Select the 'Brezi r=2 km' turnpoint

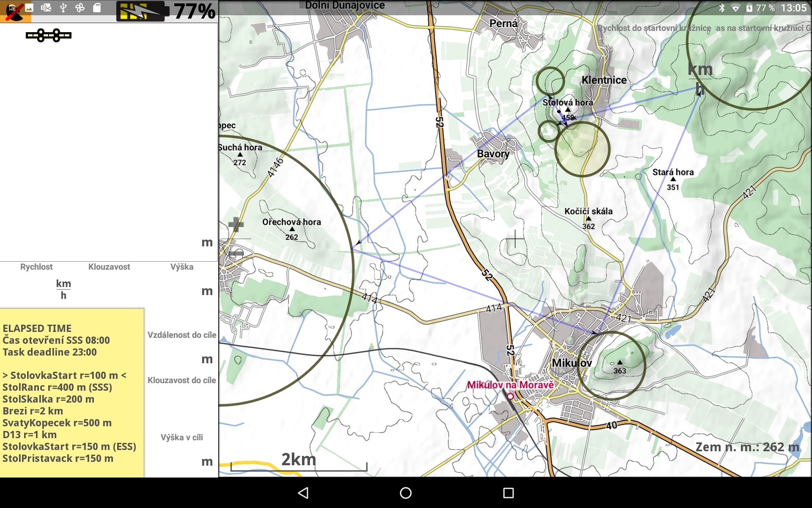pos(33,411)
